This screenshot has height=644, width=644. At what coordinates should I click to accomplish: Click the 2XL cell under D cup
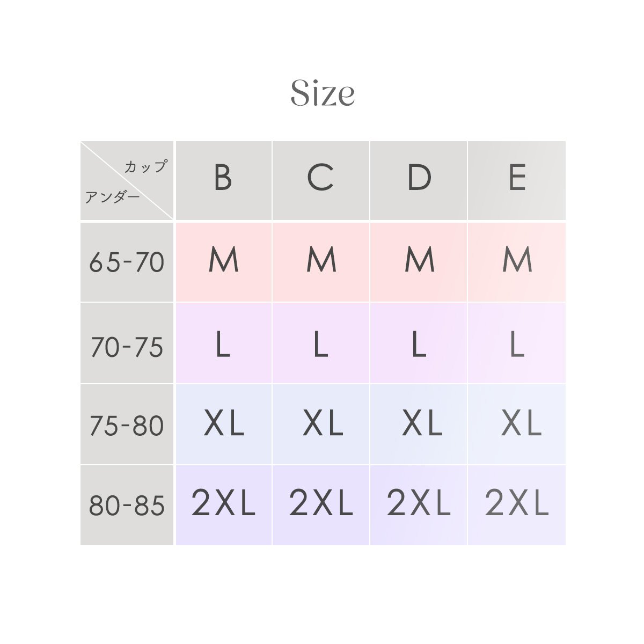point(419,506)
